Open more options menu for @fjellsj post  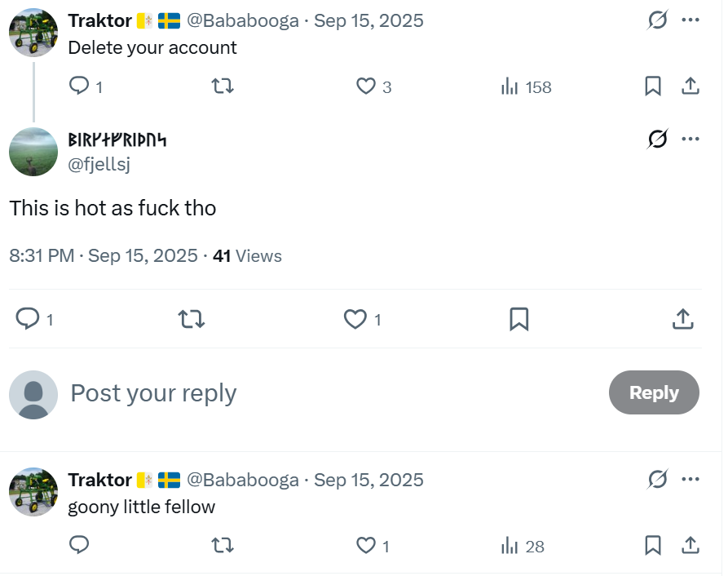click(x=690, y=139)
